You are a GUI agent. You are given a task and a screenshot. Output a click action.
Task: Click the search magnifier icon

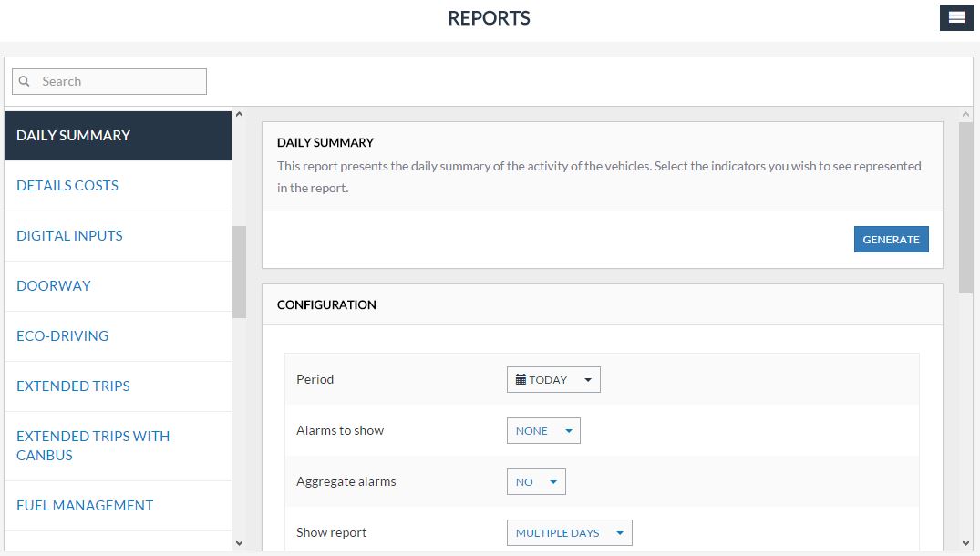coord(25,81)
